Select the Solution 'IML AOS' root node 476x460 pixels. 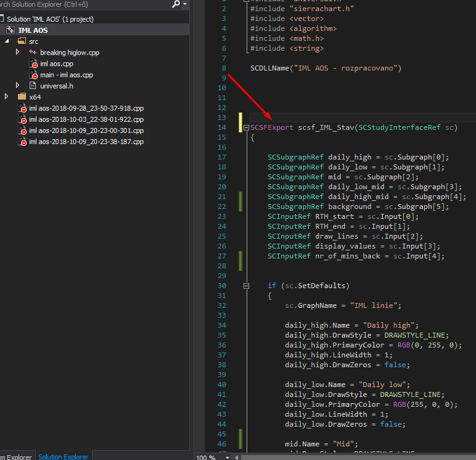[50, 19]
